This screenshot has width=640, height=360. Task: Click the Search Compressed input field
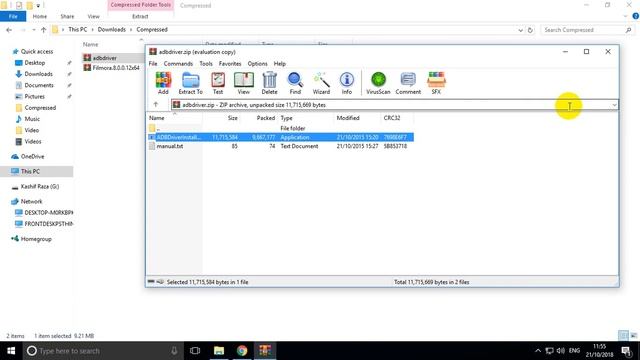[x=587, y=30]
